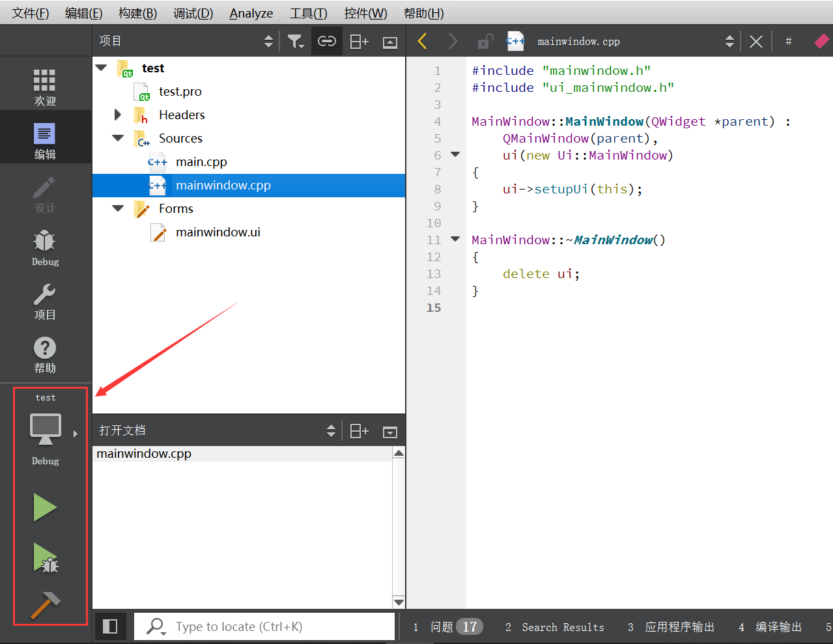Close the mainwindow.cpp document with X
Viewport: 833px width, 644px height.
coord(756,42)
